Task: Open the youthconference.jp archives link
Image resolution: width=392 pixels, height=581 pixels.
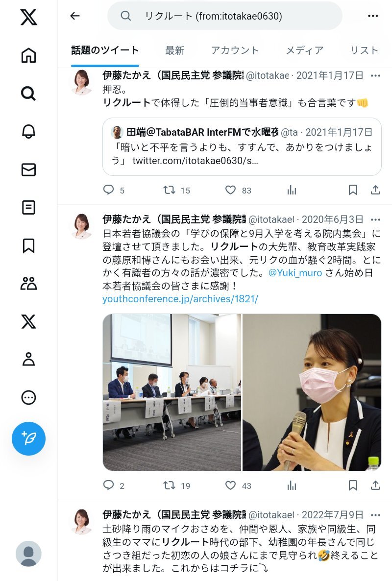Action: [x=180, y=299]
